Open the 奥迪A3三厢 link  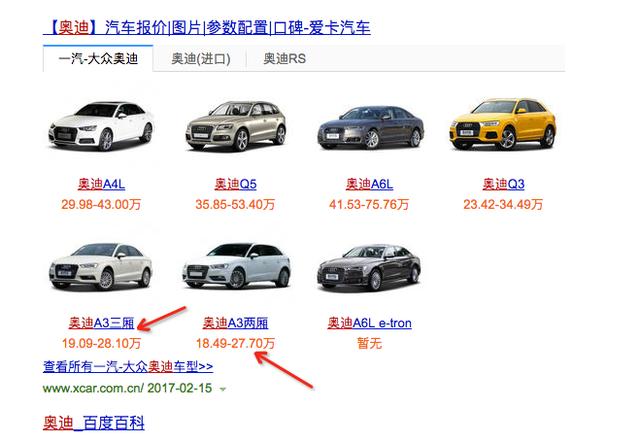click(x=101, y=323)
